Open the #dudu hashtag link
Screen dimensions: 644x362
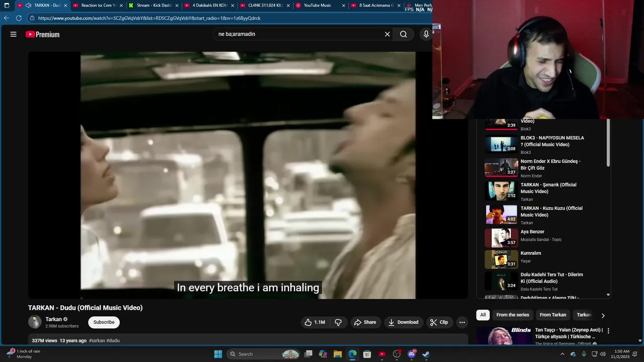pyautogui.click(x=113, y=340)
